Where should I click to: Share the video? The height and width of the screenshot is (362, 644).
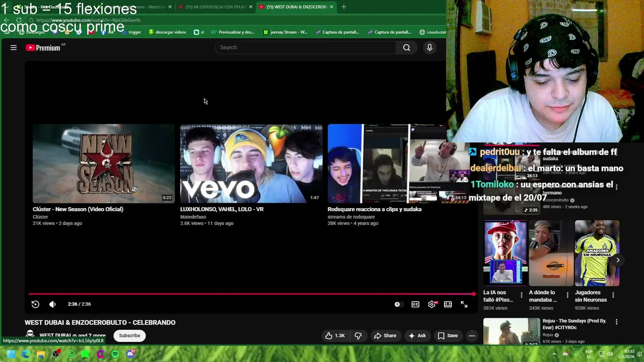pyautogui.click(x=385, y=336)
